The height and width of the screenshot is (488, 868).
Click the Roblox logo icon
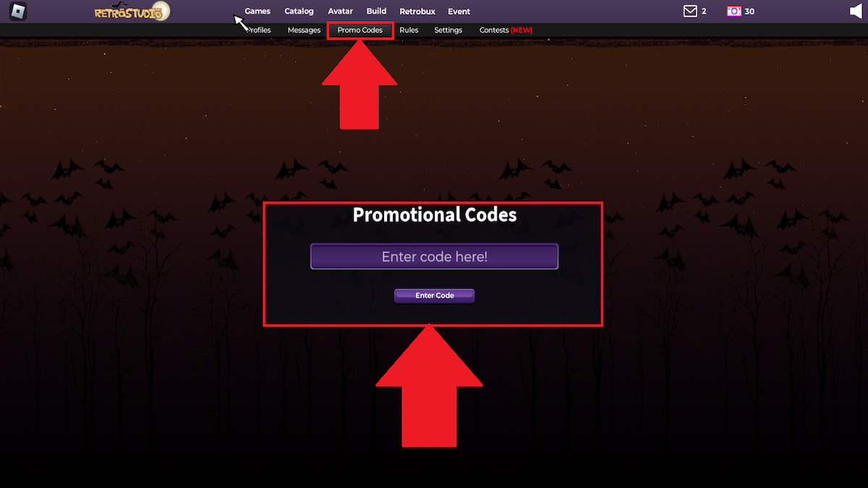(18, 12)
